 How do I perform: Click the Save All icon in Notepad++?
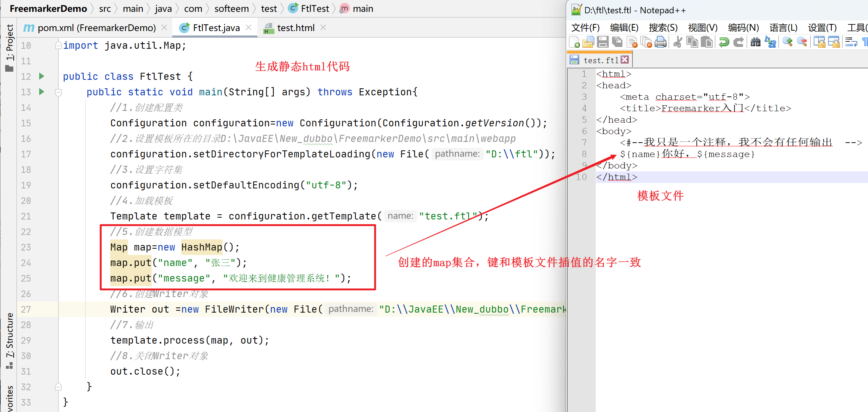(618, 42)
